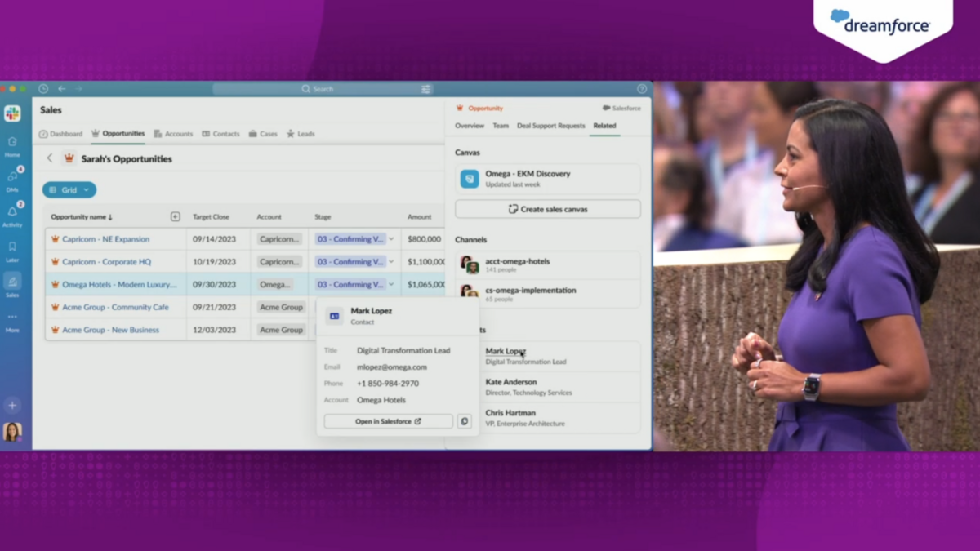Click the Mark Lopez contact card icon

334,316
